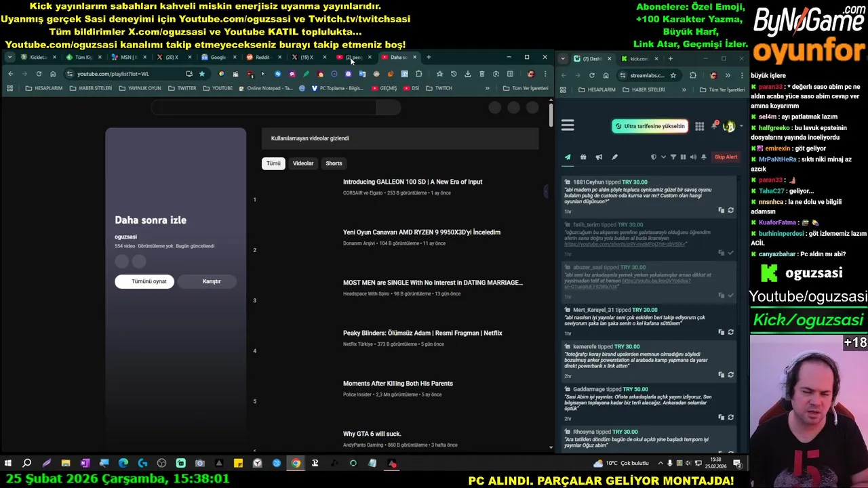This screenshot has height=488, width=868.
Task: Select the paper plane events feed icon
Action: click(568, 157)
